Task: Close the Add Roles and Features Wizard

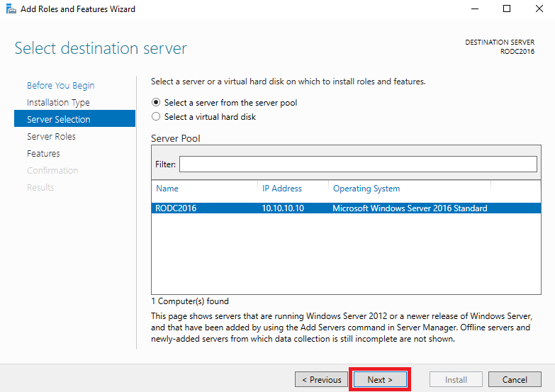Action: (x=539, y=9)
